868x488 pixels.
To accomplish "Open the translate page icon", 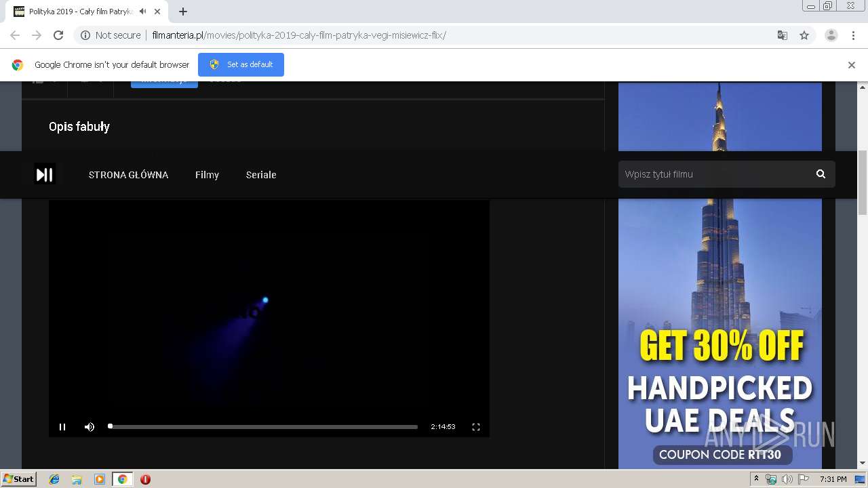I will (783, 35).
